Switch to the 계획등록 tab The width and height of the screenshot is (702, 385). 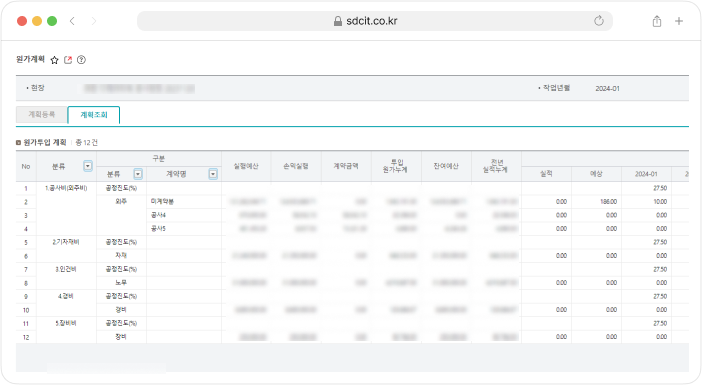point(42,115)
